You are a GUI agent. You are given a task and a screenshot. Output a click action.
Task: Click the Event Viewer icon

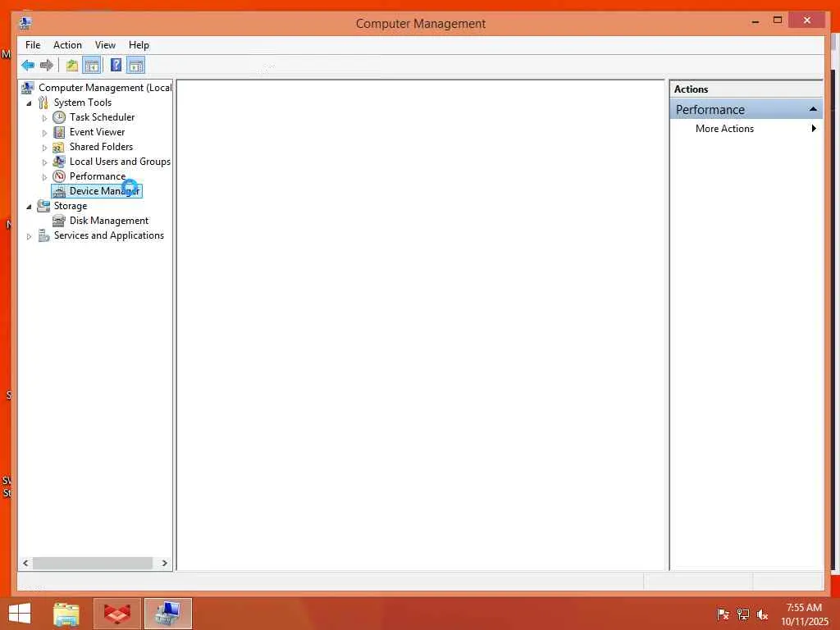[x=59, y=132]
